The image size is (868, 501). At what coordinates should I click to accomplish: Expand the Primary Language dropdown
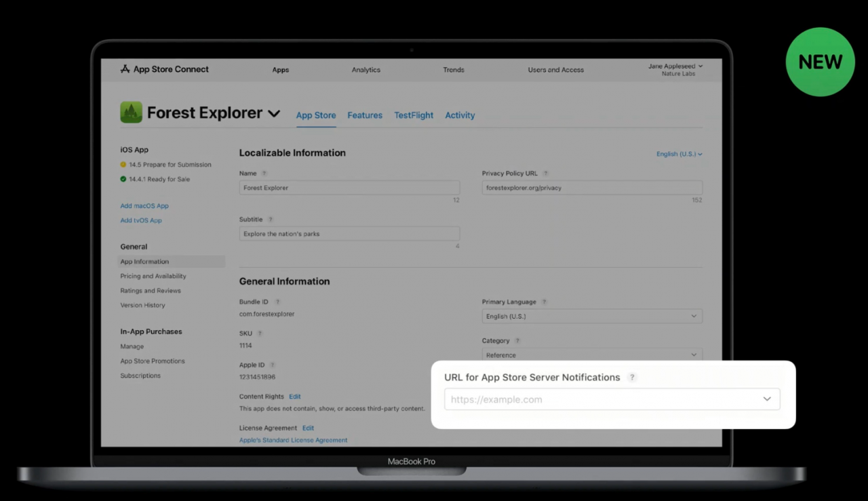coord(592,317)
